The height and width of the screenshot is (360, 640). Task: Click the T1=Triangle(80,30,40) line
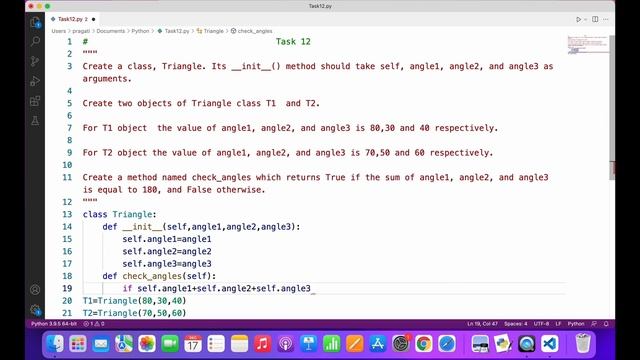[x=134, y=301]
